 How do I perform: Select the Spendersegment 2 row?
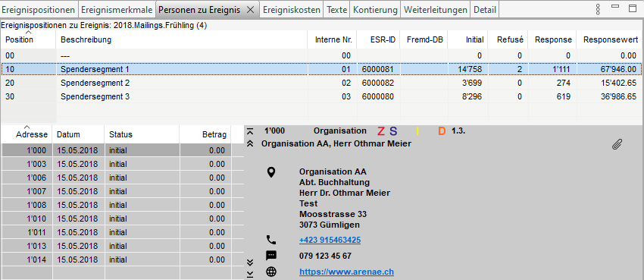click(321, 83)
